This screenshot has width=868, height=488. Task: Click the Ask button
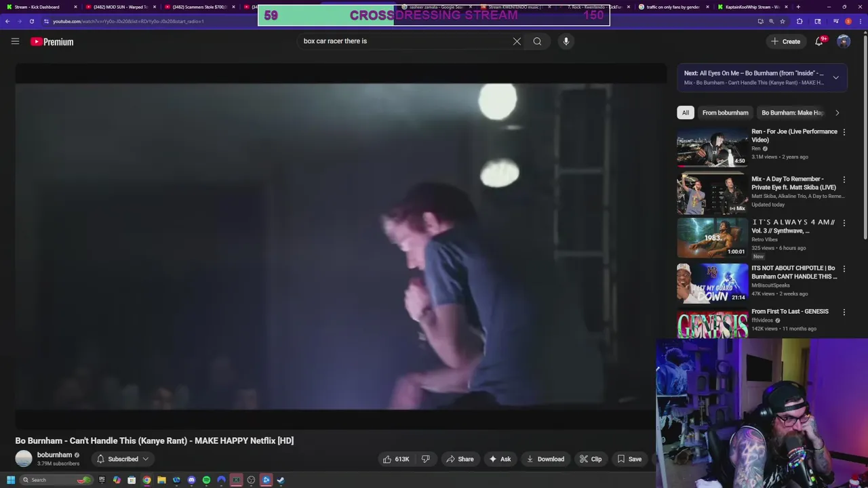(x=500, y=459)
